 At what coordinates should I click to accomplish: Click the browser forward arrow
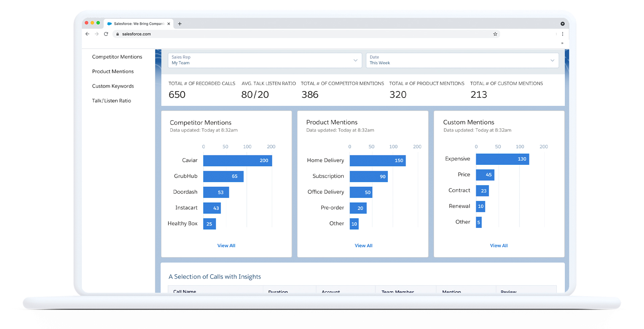(97, 34)
